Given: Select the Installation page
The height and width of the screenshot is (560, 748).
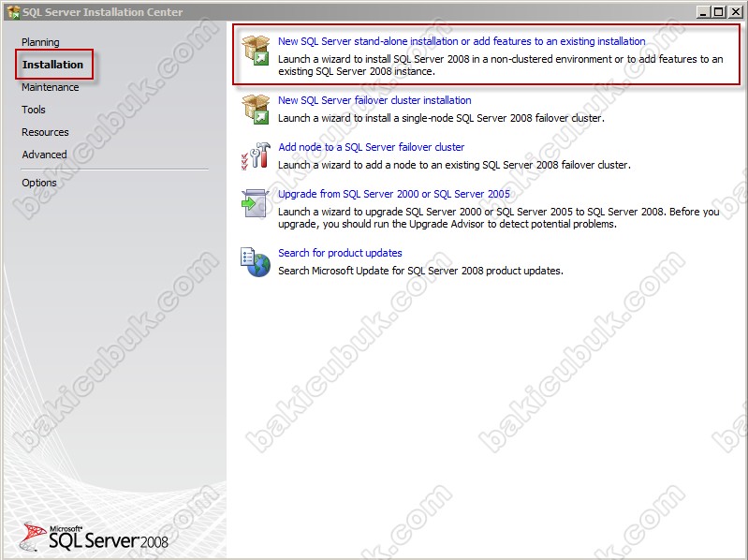Looking at the screenshot, I should pyautogui.click(x=53, y=65).
